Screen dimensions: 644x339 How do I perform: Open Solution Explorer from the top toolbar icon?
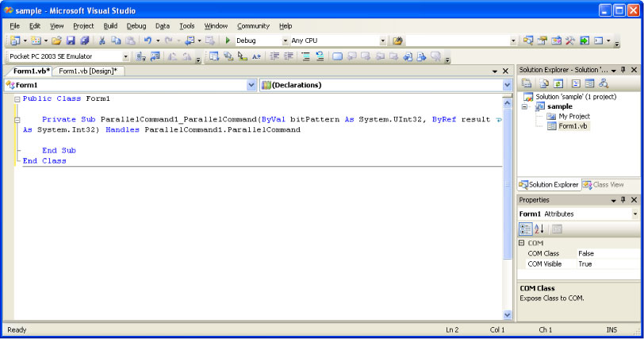coord(528,40)
